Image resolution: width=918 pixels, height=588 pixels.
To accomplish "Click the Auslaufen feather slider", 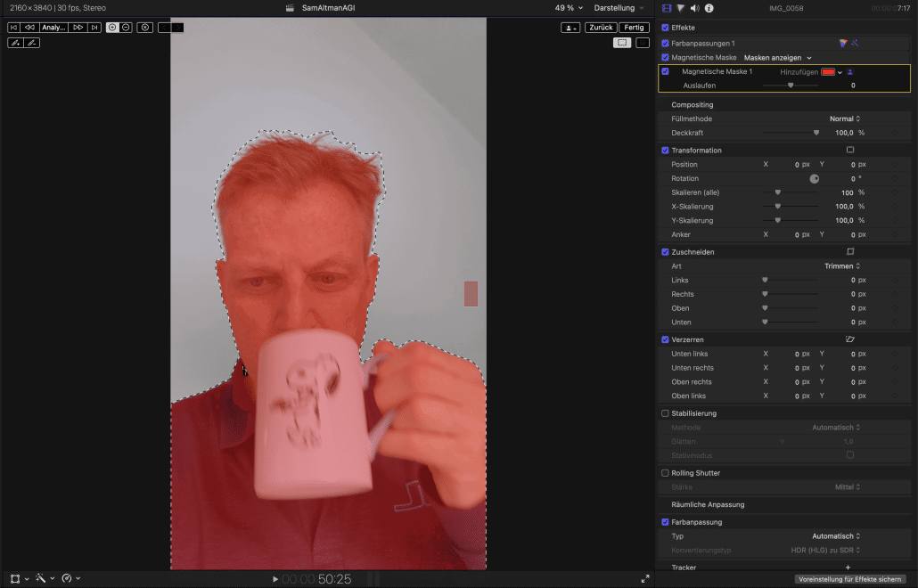I will click(x=791, y=86).
